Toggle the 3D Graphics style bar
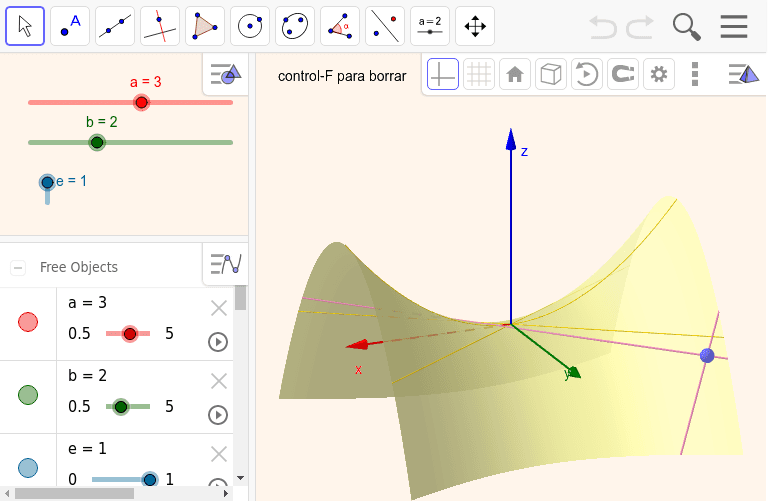The width and height of the screenshot is (768, 503). (744, 74)
